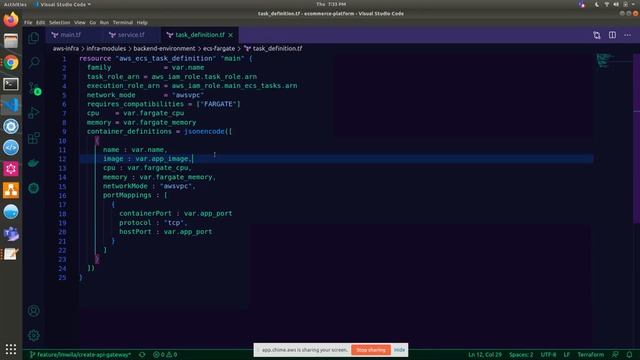Open Terminal from the dock
Screen dimensions: 640x360
[11, 84]
